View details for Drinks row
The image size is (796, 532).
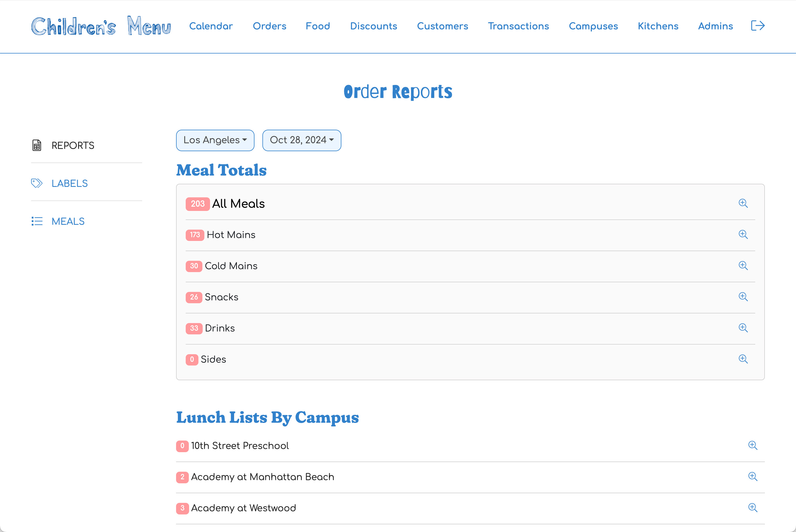(x=743, y=328)
